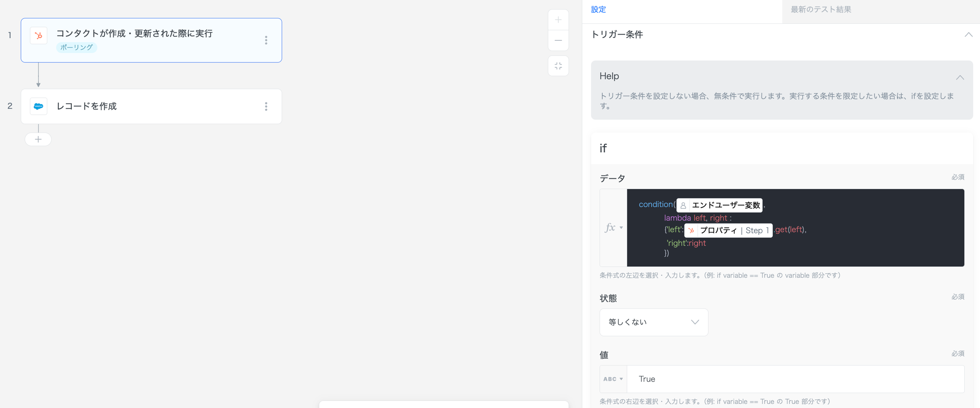Image resolution: width=980 pixels, height=408 pixels.
Task: Collapse the トリガー条件 section
Action: click(x=968, y=35)
